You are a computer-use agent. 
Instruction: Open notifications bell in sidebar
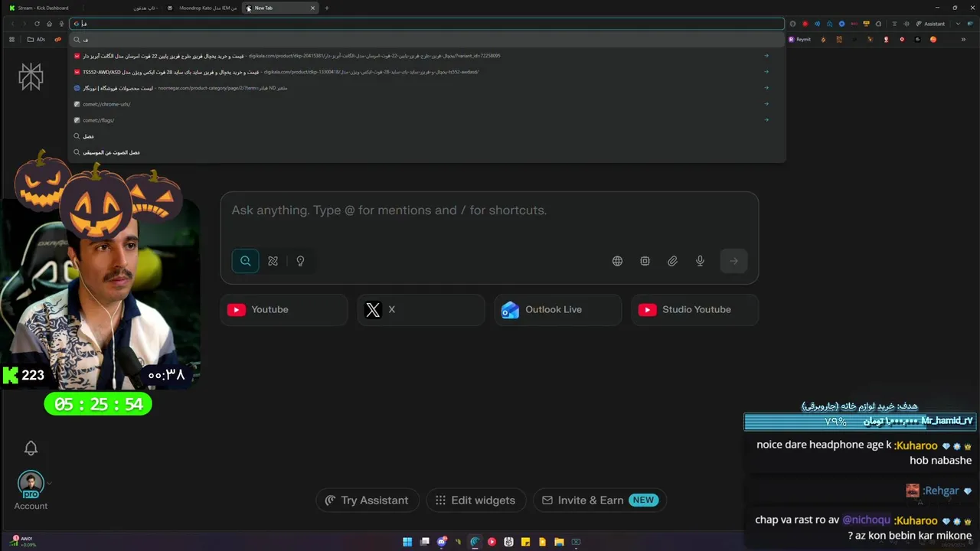tap(31, 448)
